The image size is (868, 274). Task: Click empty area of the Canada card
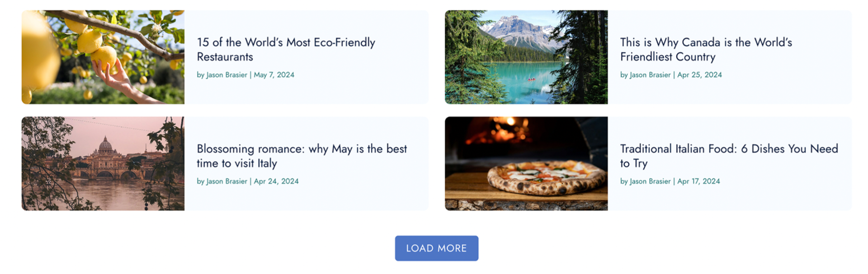pos(787,93)
